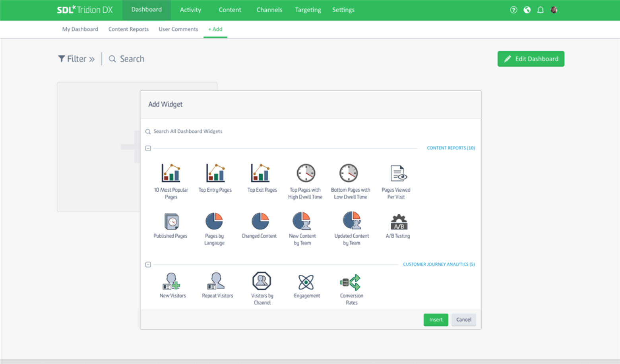Pick the Pages by Language pie chart widget
Image resolution: width=620 pixels, height=364 pixels.
pos(214,229)
